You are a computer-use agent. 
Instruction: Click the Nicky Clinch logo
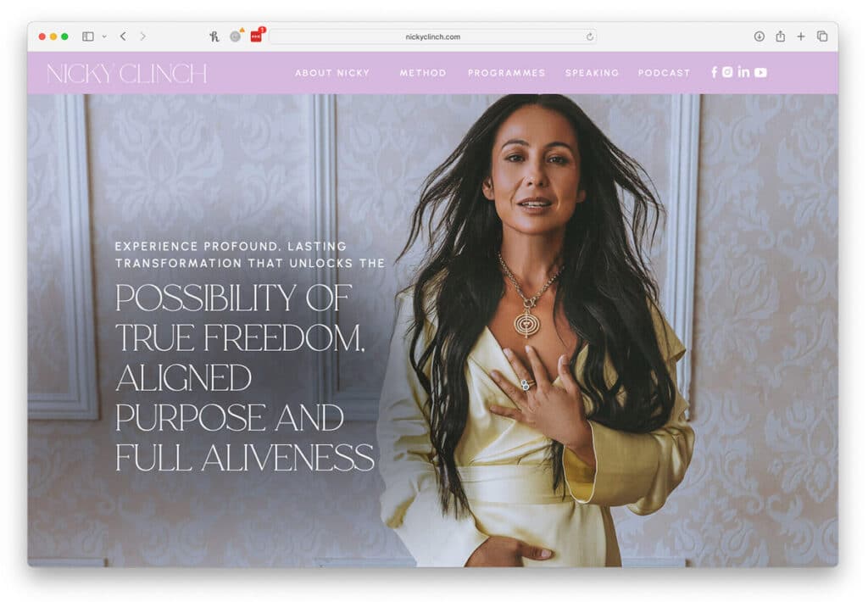point(127,73)
